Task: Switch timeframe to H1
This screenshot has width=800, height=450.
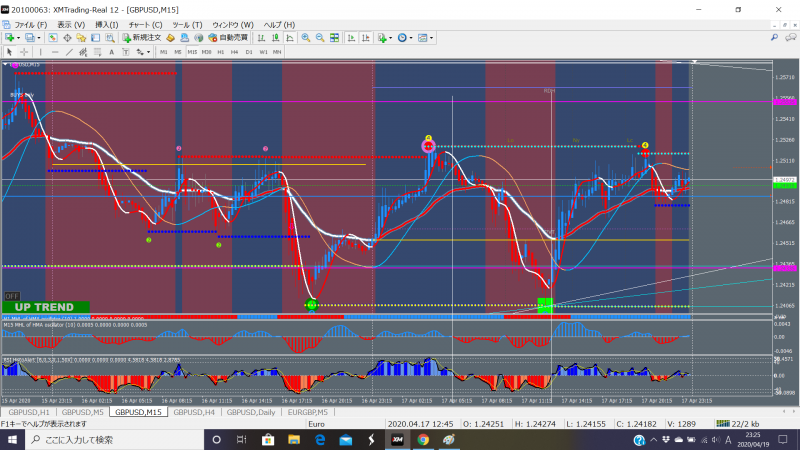Action: tap(220, 52)
